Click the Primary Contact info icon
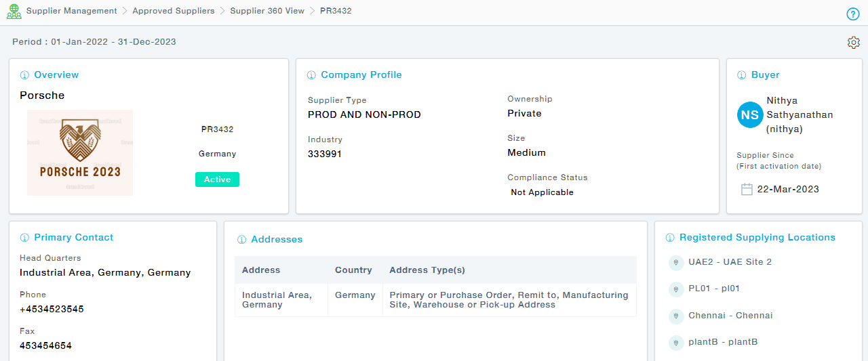Screen dimensions: 868x361 pyautogui.click(x=24, y=238)
